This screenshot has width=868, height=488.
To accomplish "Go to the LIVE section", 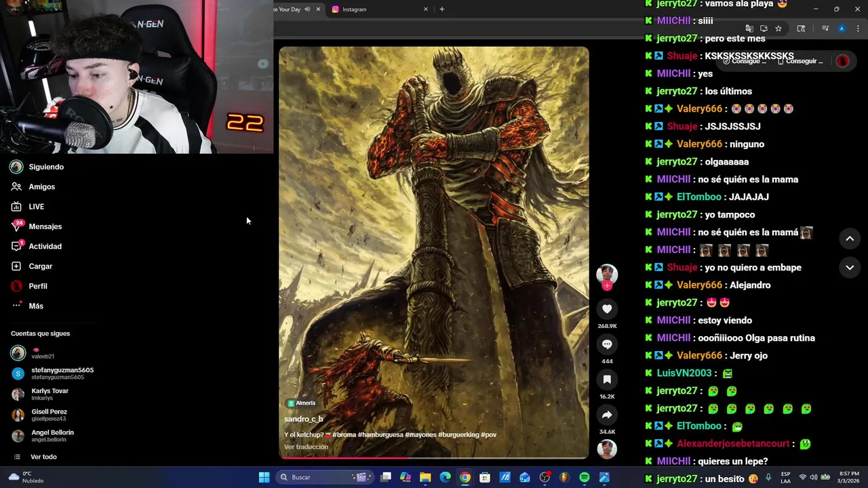I will (x=28, y=207).
